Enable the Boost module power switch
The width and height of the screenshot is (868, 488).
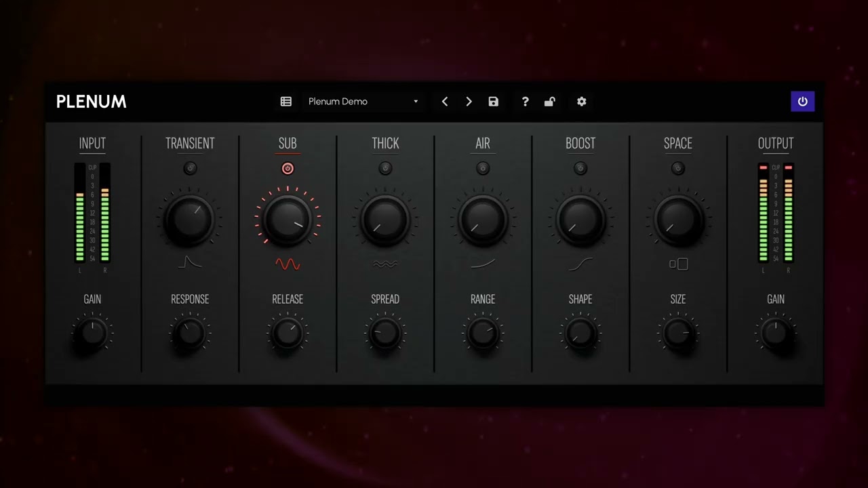(x=580, y=168)
